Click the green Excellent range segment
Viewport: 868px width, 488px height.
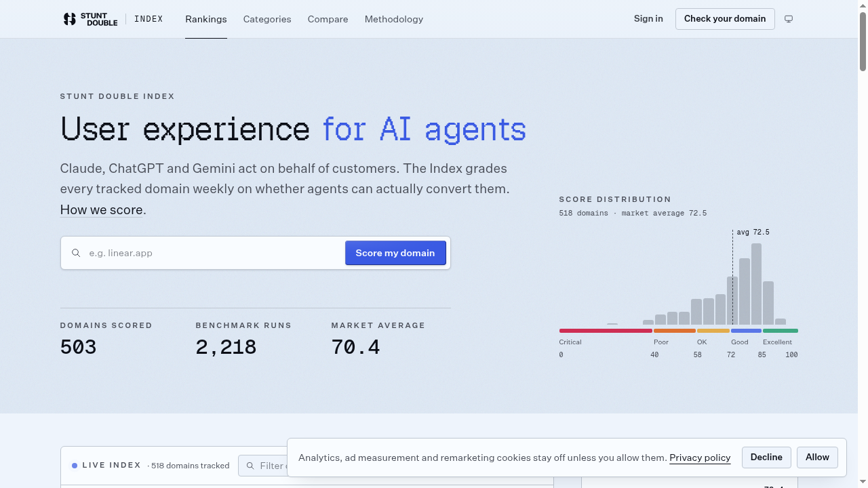pos(781,331)
